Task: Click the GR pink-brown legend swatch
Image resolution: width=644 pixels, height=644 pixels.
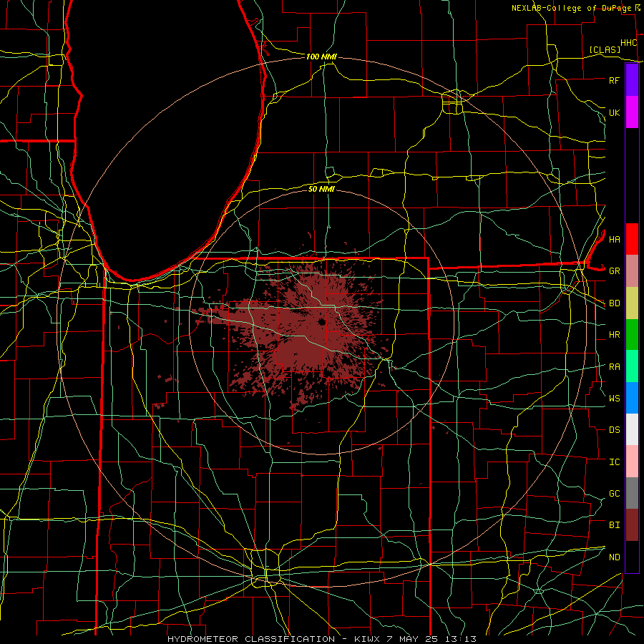Action: [x=632, y=270]
